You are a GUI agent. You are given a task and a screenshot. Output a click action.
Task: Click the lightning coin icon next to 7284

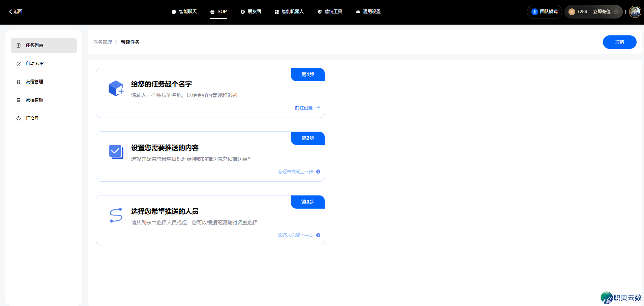click(572, 11)
